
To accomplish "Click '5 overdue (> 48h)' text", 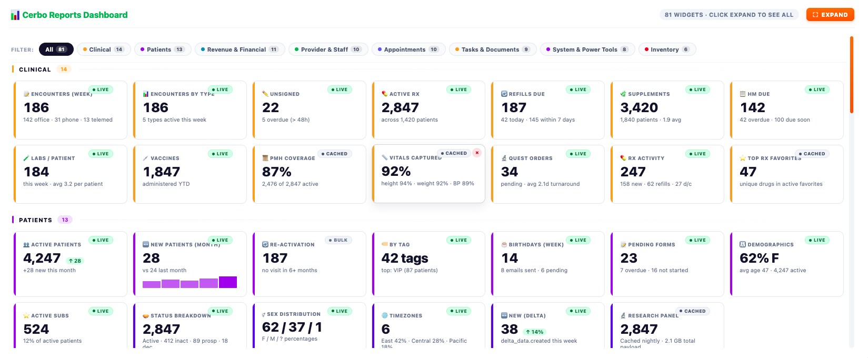I will point(286,120).
